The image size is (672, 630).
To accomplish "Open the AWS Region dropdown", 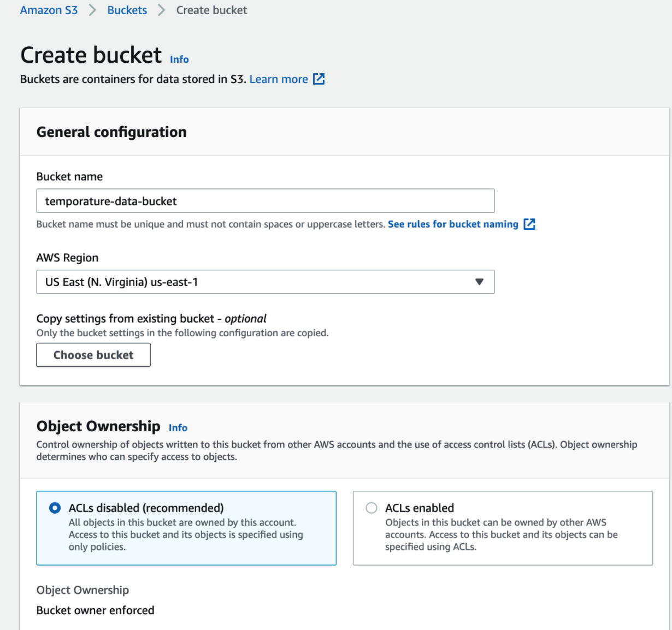I will (266, 282).
